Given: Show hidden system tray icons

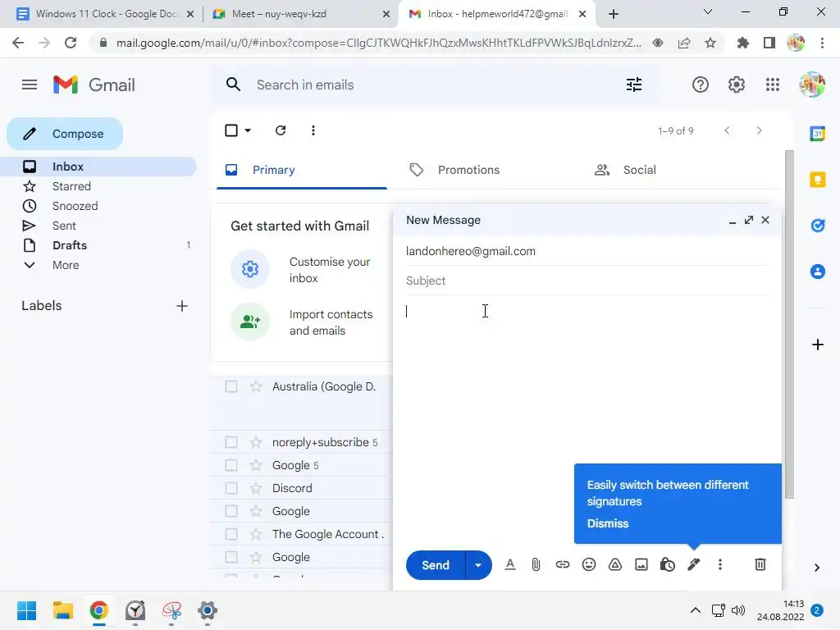Looking at the screenshot, I should click(x=696, y=610).
